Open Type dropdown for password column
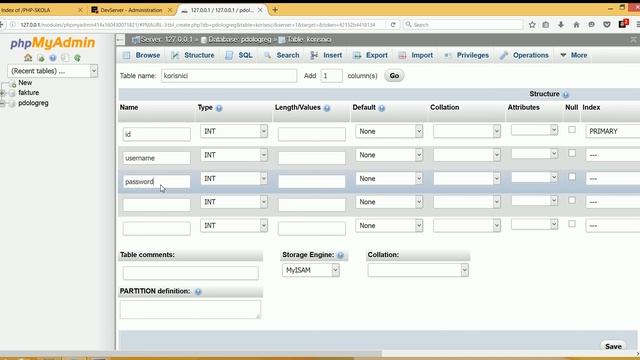The image size is (640, 360). (x=234, y=179)
